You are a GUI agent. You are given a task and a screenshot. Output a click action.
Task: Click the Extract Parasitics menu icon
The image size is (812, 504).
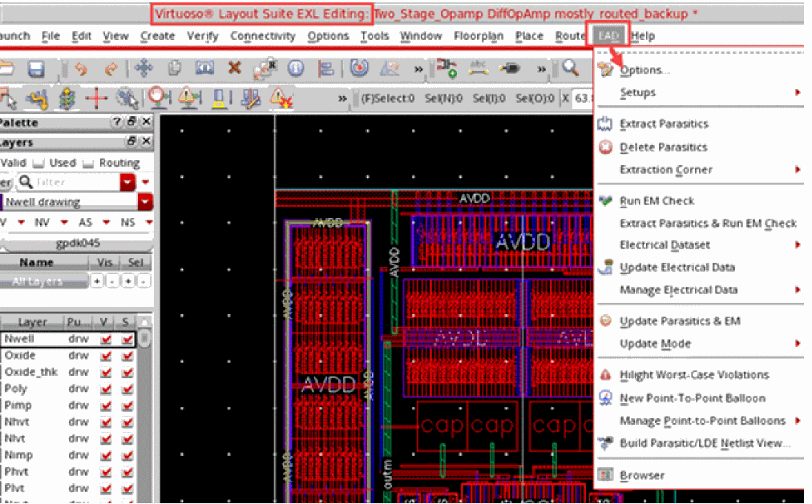(606, 124)
